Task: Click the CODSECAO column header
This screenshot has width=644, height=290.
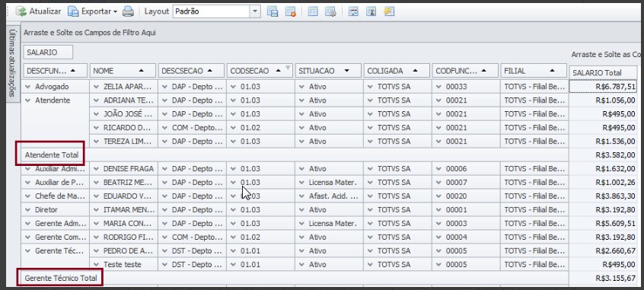Action: pos(260,71)
